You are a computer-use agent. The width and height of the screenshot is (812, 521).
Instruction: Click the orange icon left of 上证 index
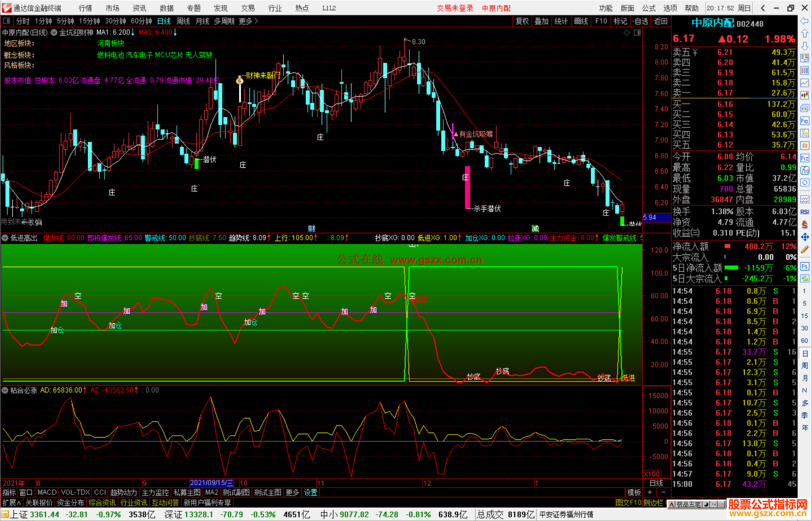click(x=5, y=514)
